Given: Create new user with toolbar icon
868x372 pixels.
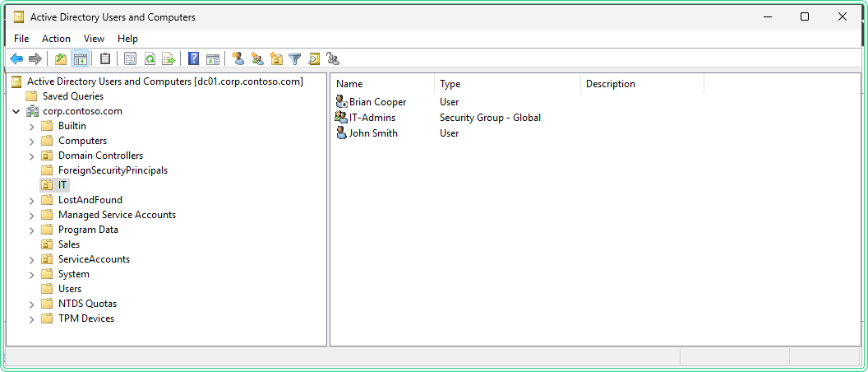Looking at the screenshot, I should click(238, 58).
